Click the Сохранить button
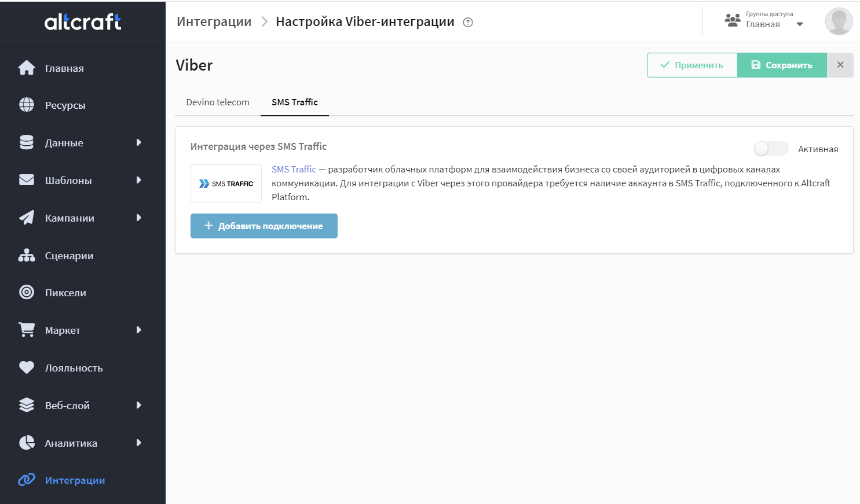860x504 pixels. 782,65
